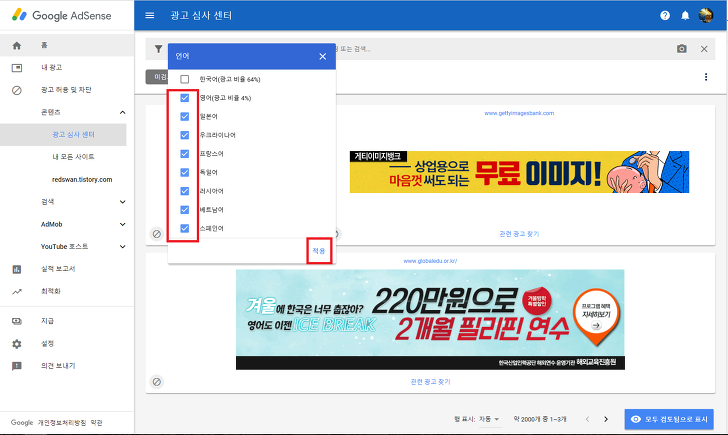This screenshot has width=728, height=435.
Task: Click the 지급 payments icon
Action: (17, 321)
